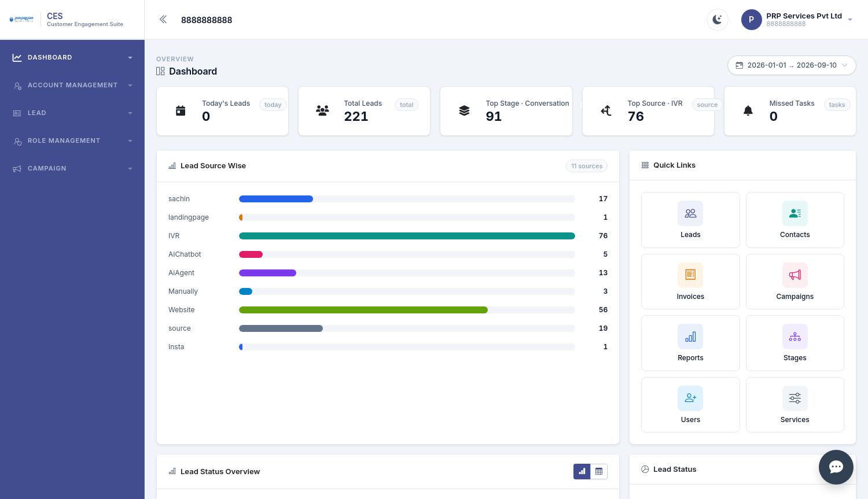This screenshot has width=868, height=499.
Task: Toggle dark mode moon icon
Action: [x=718, y=20]
